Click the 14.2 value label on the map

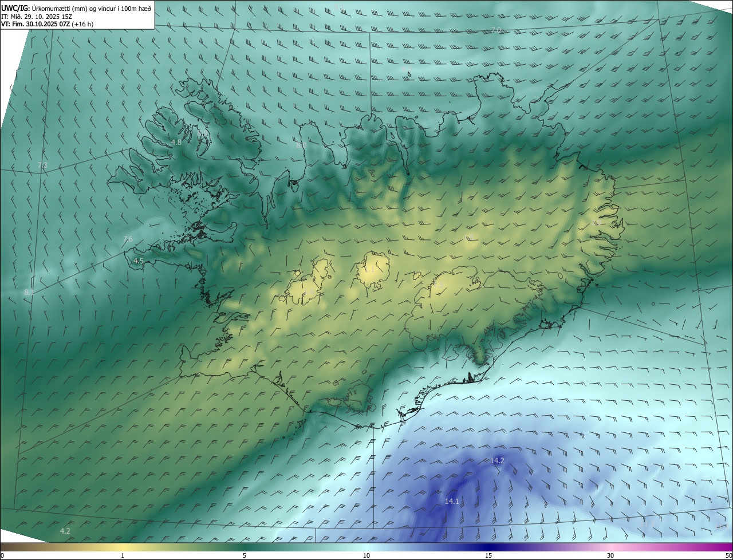(498, 461)
